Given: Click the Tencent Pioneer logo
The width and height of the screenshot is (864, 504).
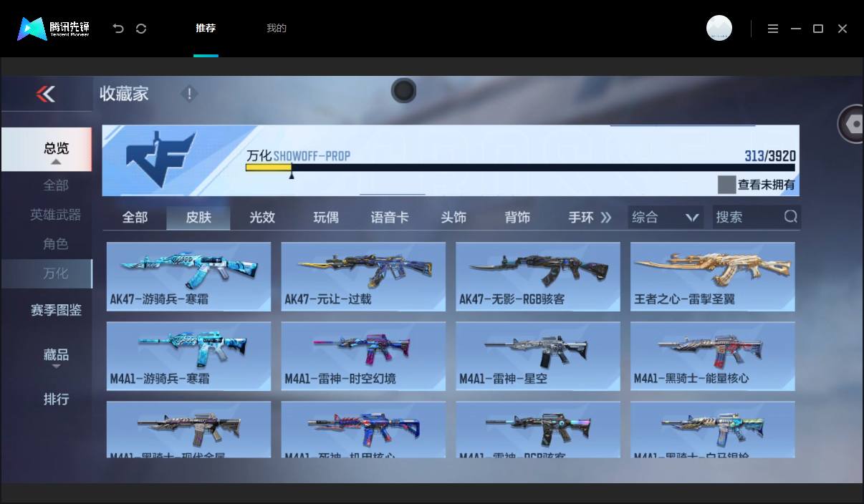Looking at the screenshot, I should (x=54, y=29).
